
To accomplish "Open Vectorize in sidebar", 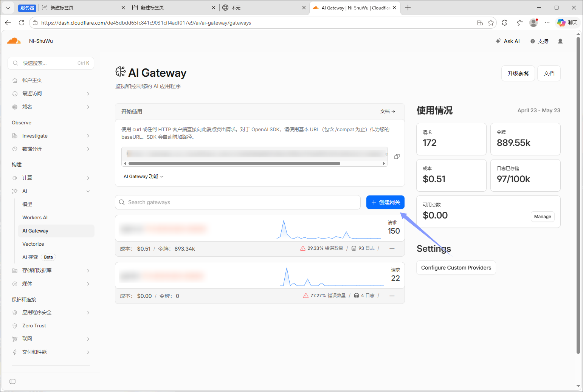I will tap(33, 244).
